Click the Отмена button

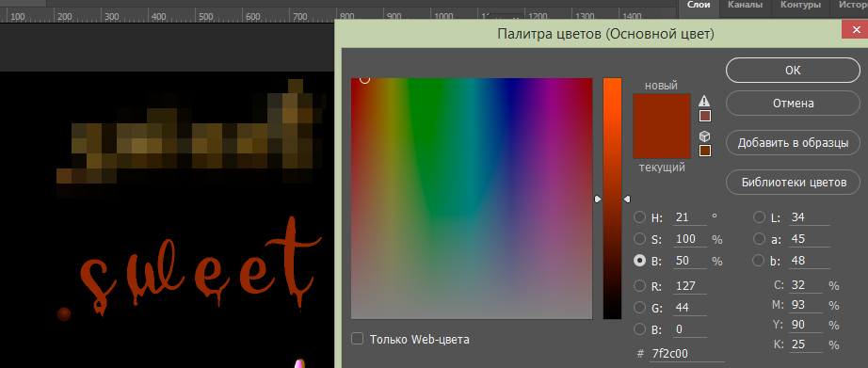793,104
